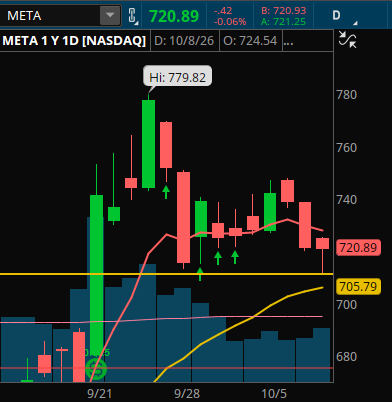Open the symbol selector dropdown arrow
This screenshot has width=392, height=402.
pyautogui.click(x=110, y=15)
